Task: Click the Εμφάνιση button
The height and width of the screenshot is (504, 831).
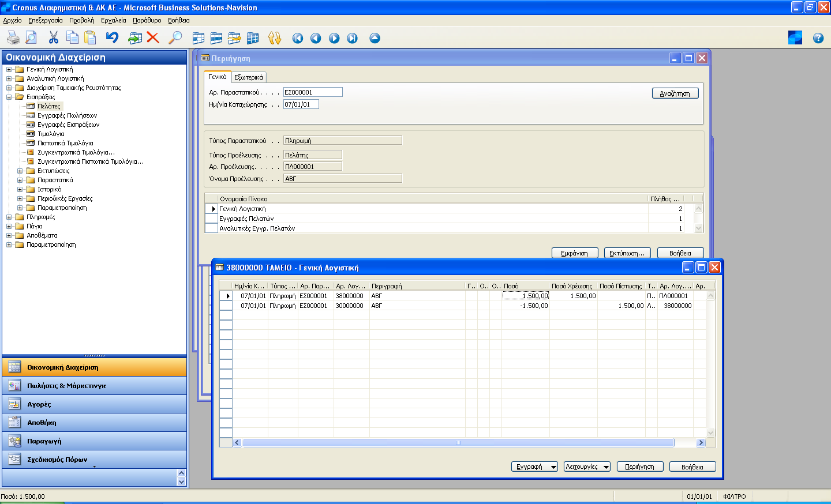Action: pyautogui.click(x=575, y=253)
